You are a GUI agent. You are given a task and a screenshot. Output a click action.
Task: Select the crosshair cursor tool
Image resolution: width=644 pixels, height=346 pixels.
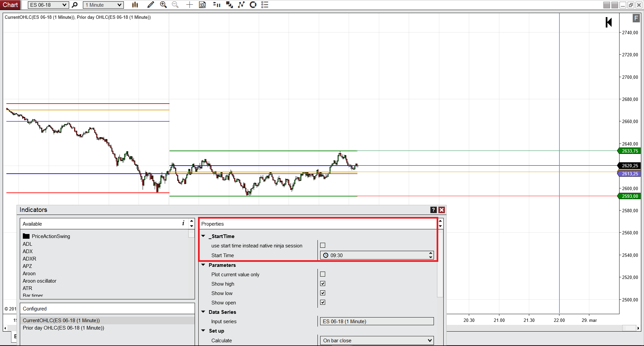[190, 5]
